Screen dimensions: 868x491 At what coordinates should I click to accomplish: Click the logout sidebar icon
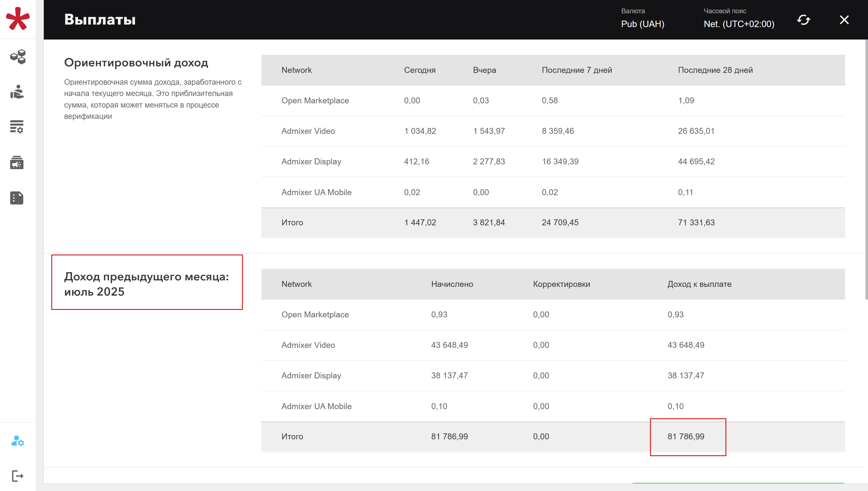18,476
